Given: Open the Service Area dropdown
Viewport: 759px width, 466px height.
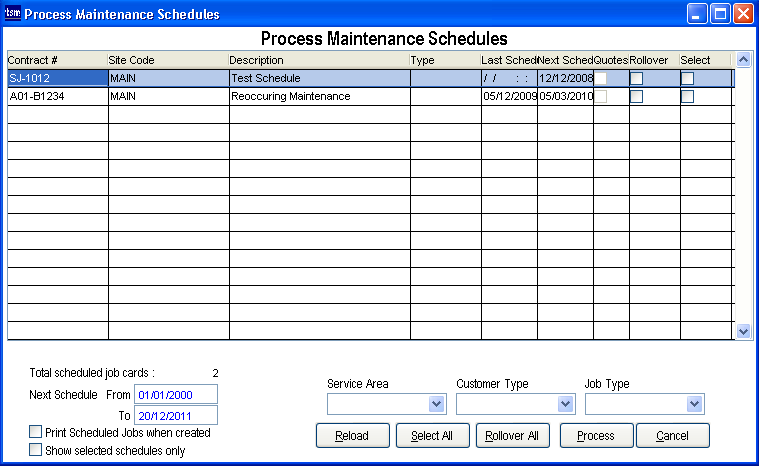Looking at the screenshot, I should 436,404.
